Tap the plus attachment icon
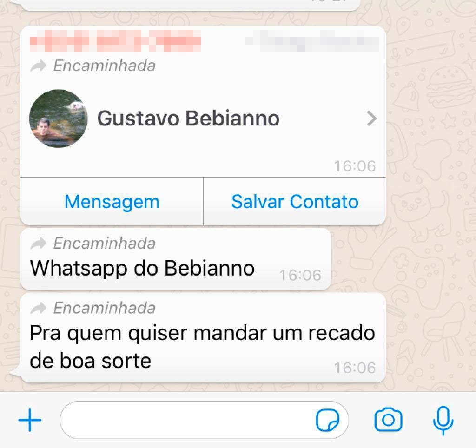 click(x=30, y=420)
